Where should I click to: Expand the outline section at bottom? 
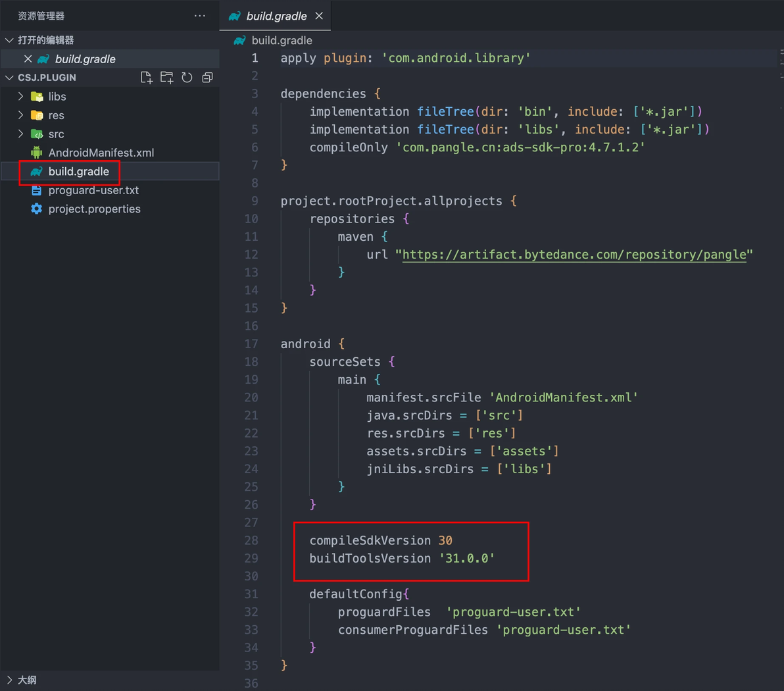[9, 680]
